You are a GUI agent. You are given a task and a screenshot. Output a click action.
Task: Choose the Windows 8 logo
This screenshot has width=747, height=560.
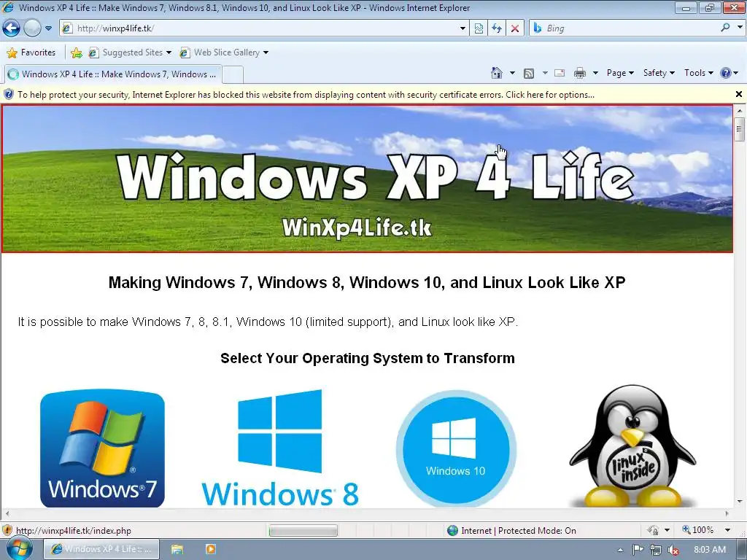[280, 448]
